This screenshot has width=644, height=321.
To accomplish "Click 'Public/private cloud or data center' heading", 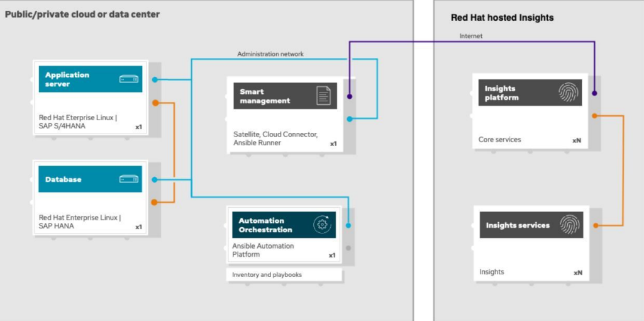I will [82, 14].
